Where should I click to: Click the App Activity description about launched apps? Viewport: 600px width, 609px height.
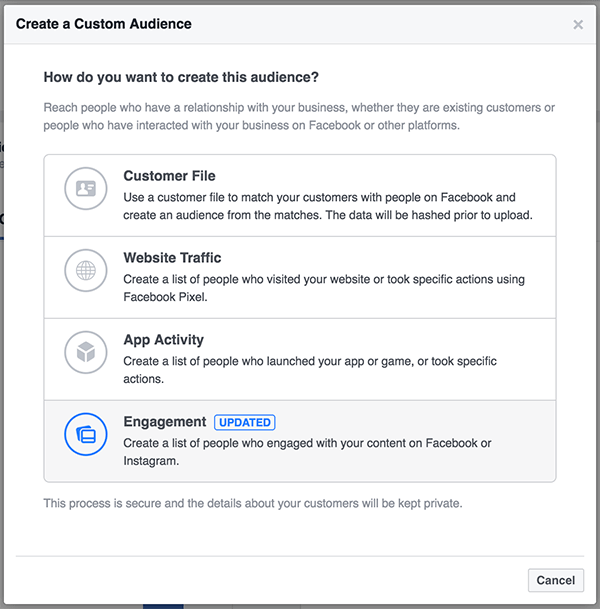tap(309, 370)
